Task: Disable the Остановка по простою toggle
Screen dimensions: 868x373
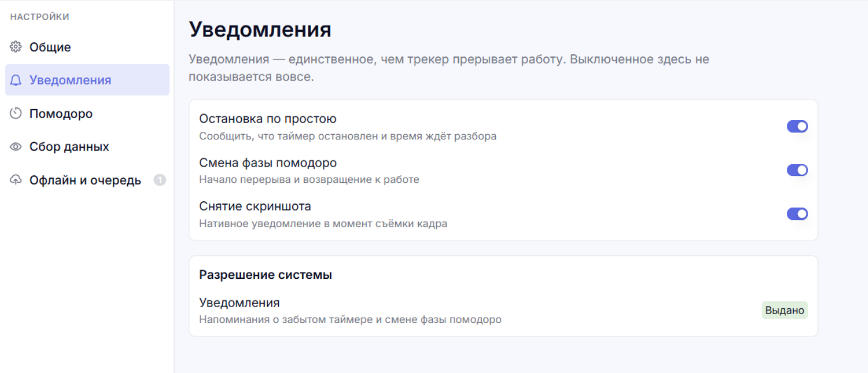Action: 797,126
